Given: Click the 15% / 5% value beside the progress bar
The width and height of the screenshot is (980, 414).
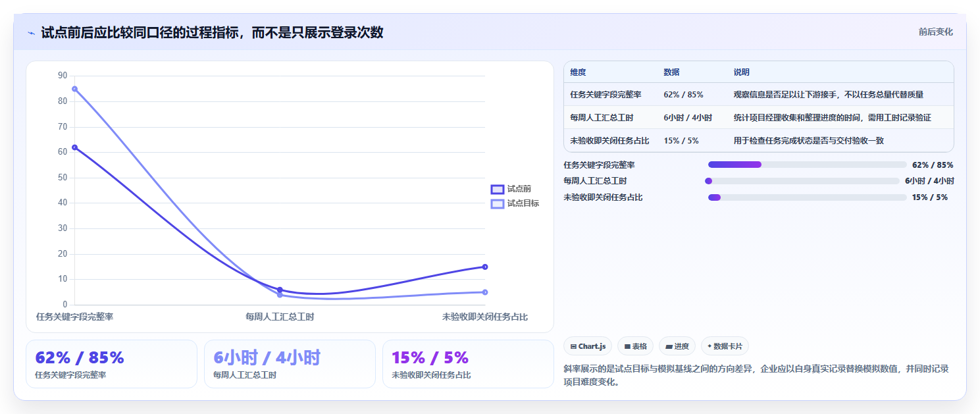Looking at the screenshot, I should click(930, 197).
